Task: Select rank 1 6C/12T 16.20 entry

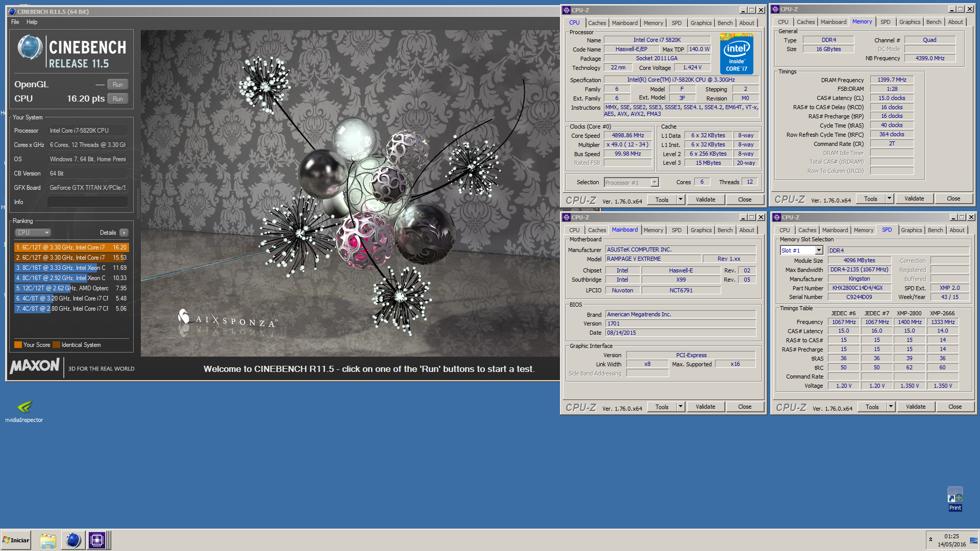Action: tap(71, 247)
